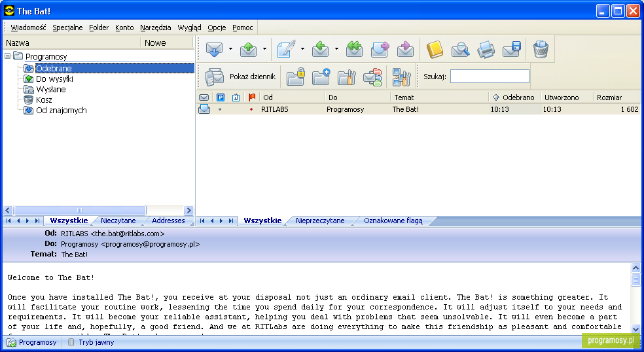
Task: Sort messages by Od column
Action: (293, 97)
